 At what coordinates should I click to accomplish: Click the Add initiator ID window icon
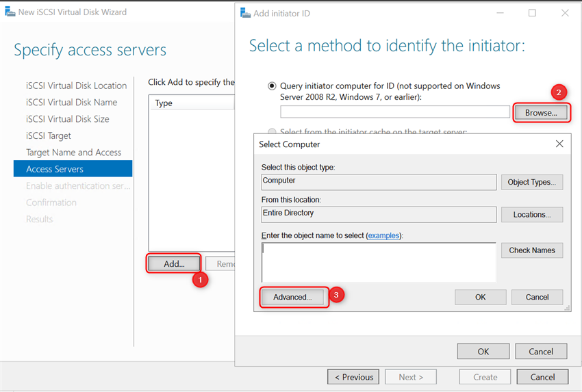point(245,13)
